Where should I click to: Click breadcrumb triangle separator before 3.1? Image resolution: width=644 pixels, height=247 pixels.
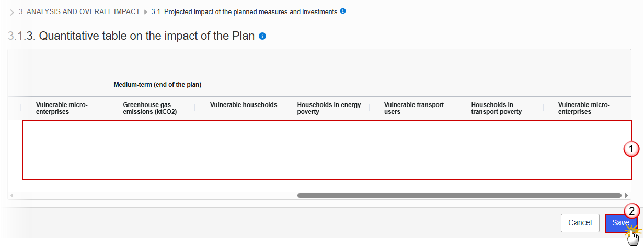146,12
